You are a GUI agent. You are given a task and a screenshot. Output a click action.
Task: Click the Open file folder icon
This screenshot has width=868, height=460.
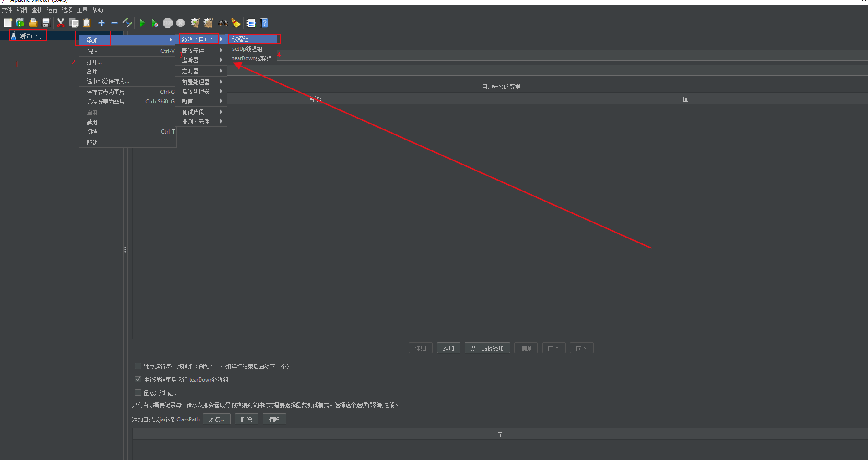(x=33, y=23)
